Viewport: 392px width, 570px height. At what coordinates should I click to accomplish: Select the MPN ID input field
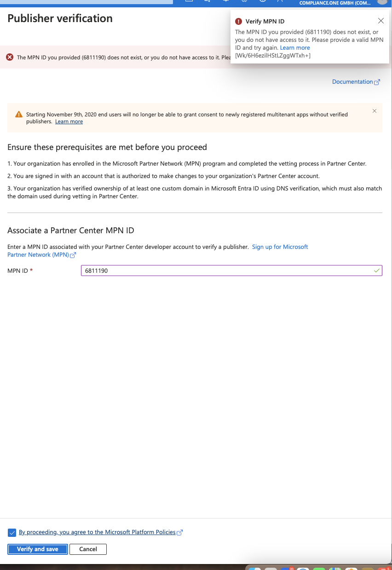[x=184, y=271]
